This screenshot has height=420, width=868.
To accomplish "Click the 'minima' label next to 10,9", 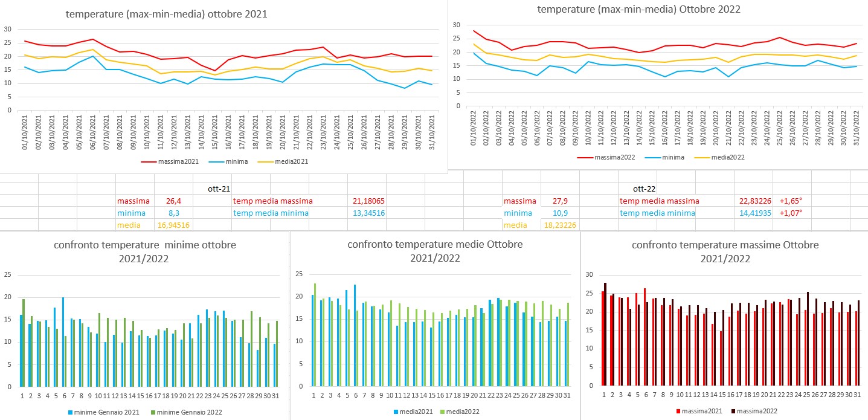I will point(518,213).
